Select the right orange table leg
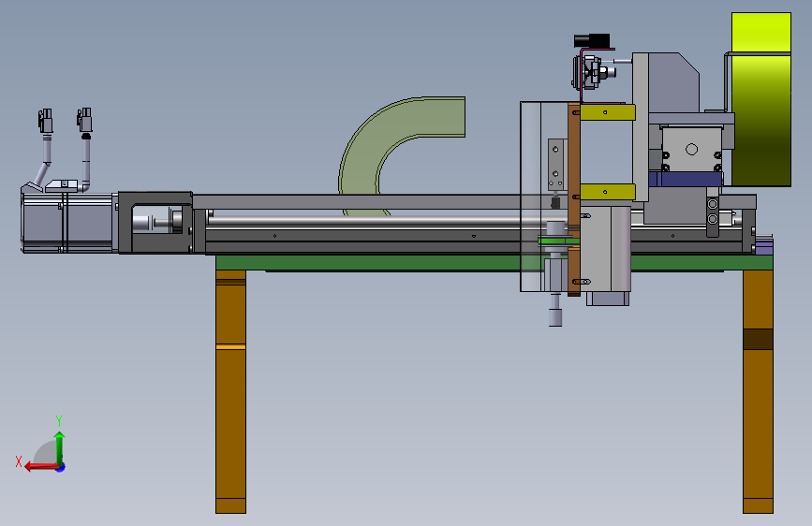The image size is (812, 526). (758, 391)
